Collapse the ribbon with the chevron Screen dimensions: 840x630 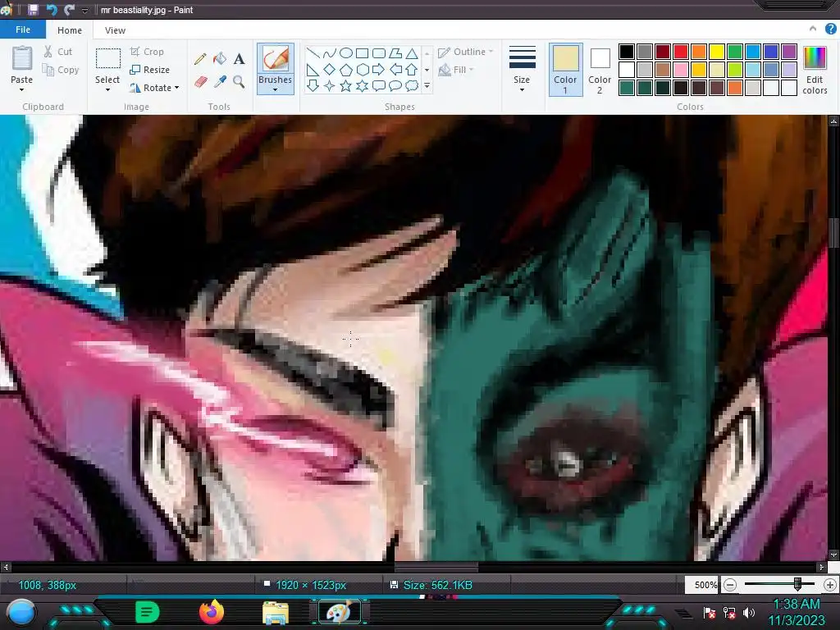click(813, 29)
